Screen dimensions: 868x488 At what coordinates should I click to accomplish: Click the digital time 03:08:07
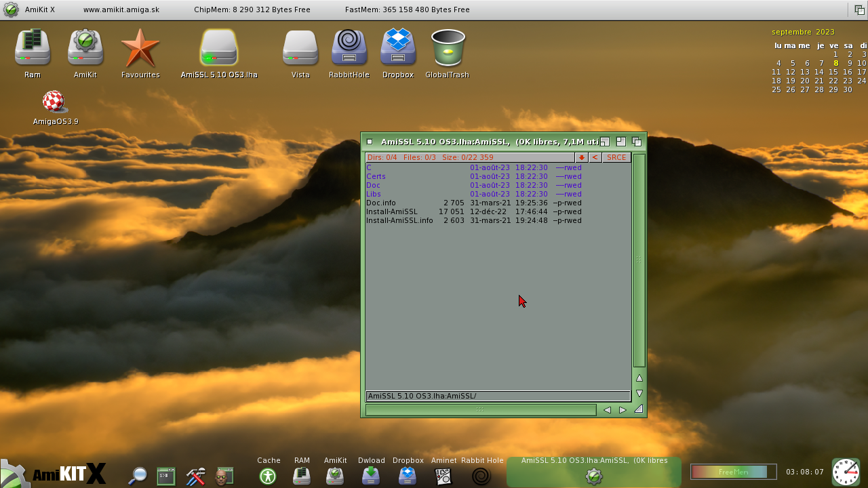[x=805, y=472]
